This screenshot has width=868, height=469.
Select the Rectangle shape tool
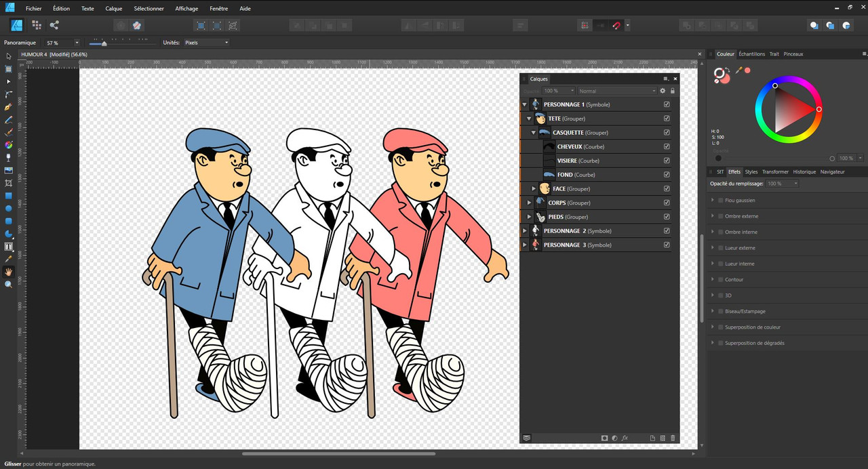pyautogui.click(x=9, y=196)
